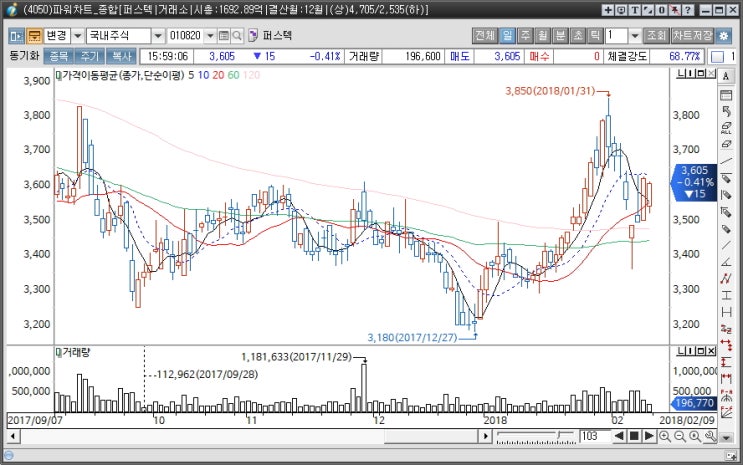Screen dimensions: 743x465
Task: Select the 분 minute period button
Action: pos(560,36)
